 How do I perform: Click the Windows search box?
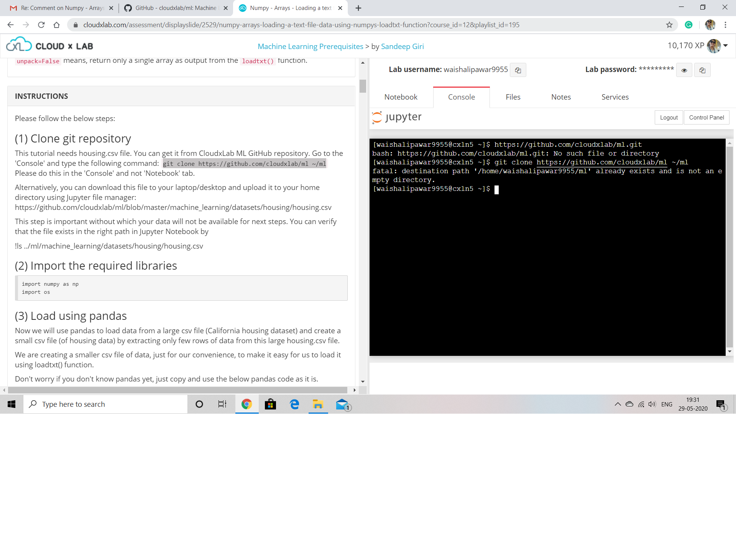[x=105, y=404]
